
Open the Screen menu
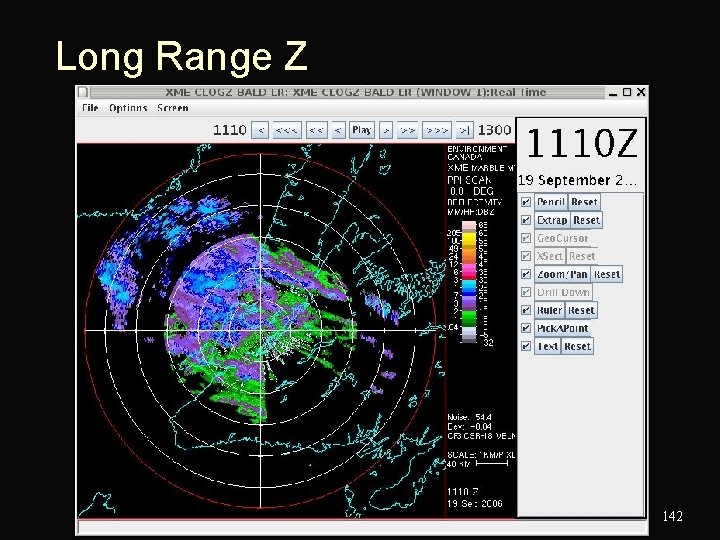point(173,108)
